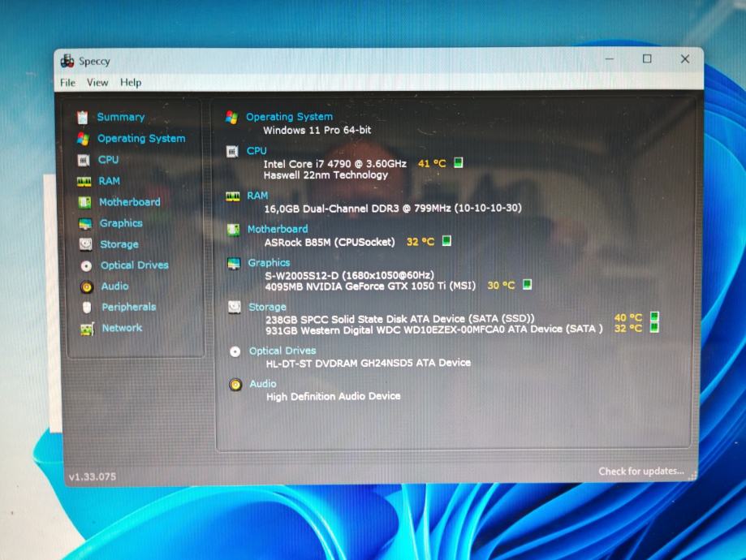The height and width of the screenshot is (560, 746).
Task: Open the Help menu
Action: tap(131, 83)
